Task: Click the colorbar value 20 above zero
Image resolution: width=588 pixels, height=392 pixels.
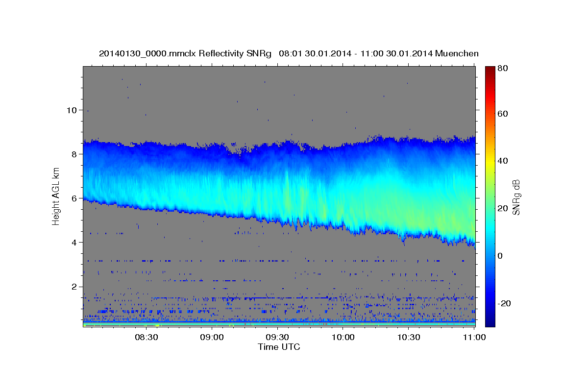Action: (x=502, y=208)
